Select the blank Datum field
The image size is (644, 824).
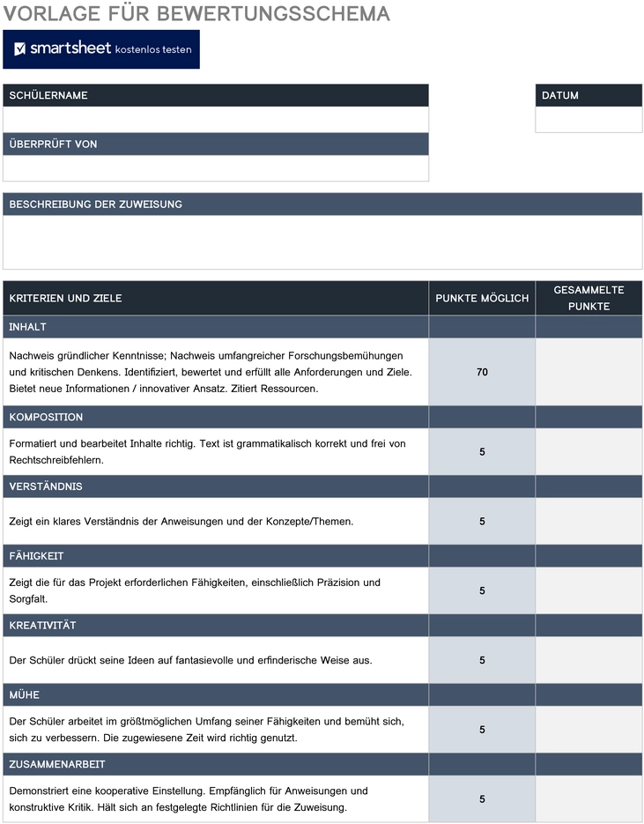coord(588,120)
